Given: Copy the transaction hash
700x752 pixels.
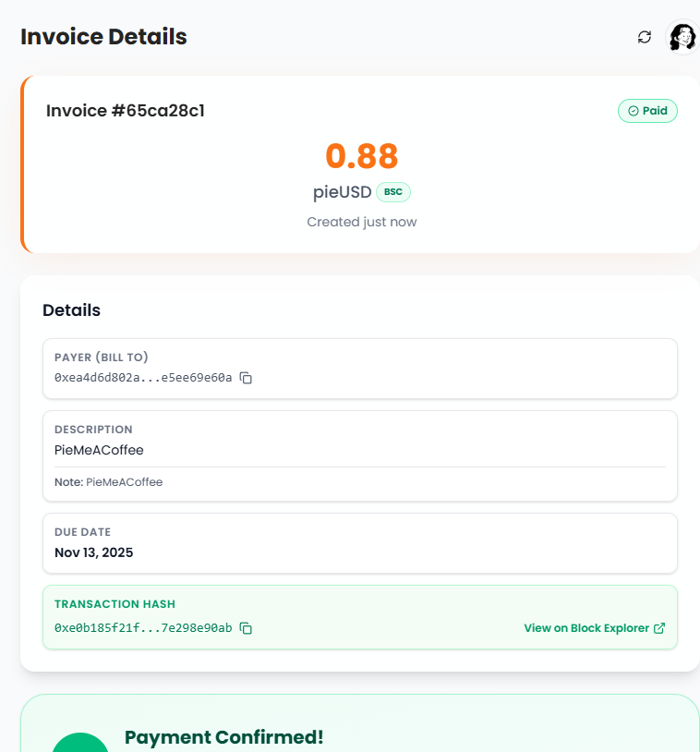Looking at the screenshot, I should click(246, 628).
